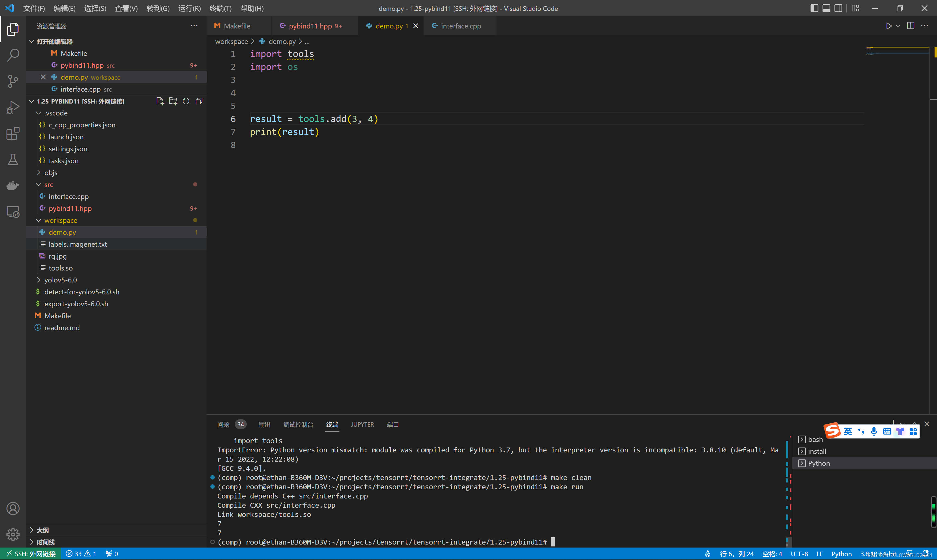Toggle secondary side bar layout button
Screen dimensions: 937x560
point(838,8)
